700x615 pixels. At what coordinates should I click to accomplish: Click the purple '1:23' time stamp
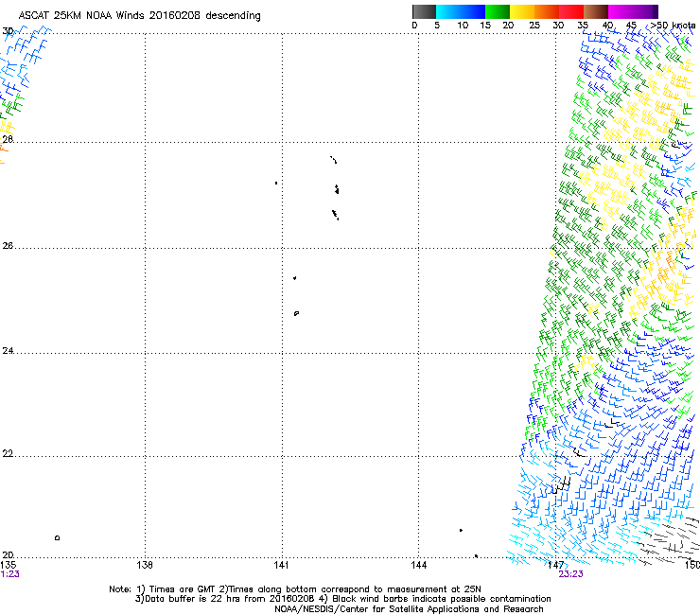click(9, 574)
